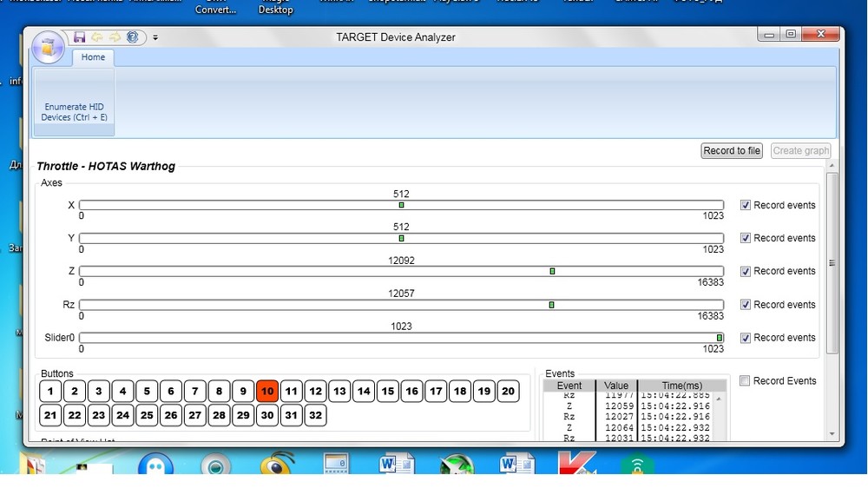
Task: Select event value 12059 in Events table
Action: point(619,406)
